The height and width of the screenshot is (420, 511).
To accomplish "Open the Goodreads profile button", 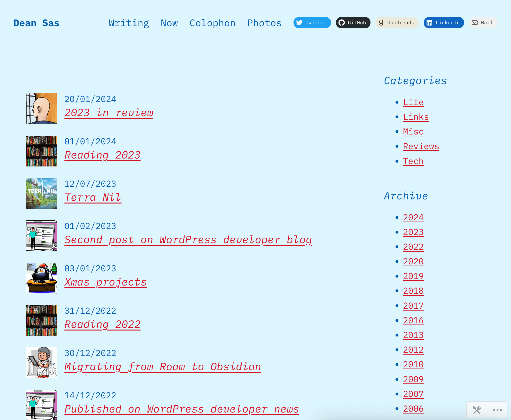I will click(396, 23).
